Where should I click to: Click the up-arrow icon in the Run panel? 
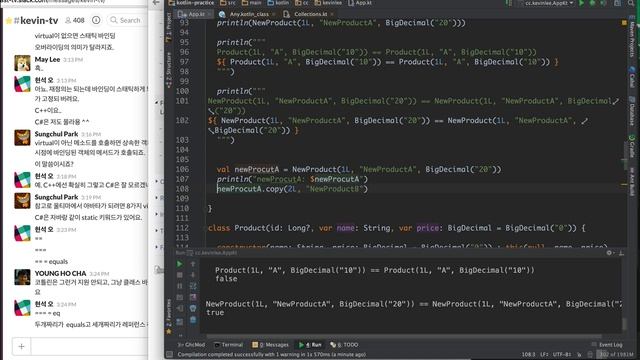point(193,264)
